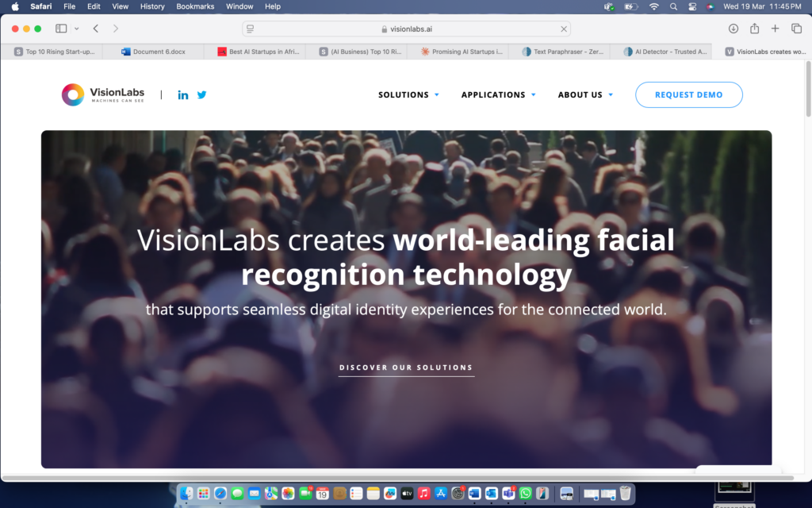This screenshot has height=508, width=812.
Task: Open Spotlight search in menu bar
Action: pos(673,6)
